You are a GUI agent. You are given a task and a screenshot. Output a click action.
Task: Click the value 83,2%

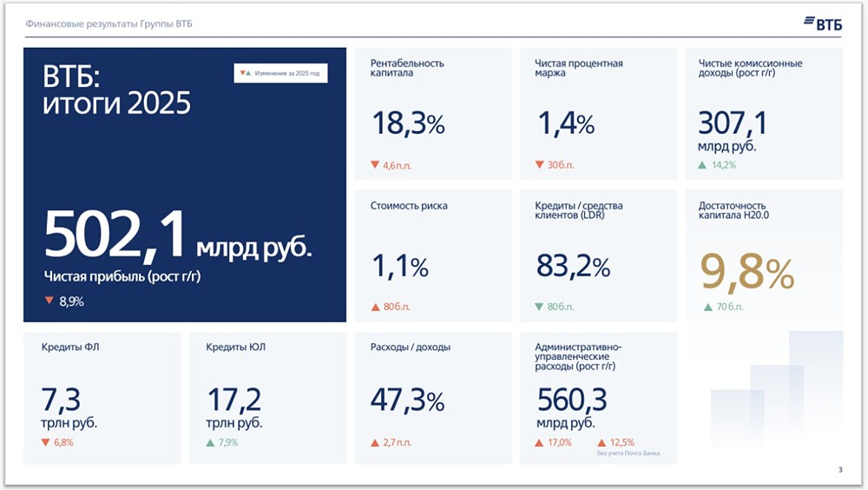(x=573, y=266)
